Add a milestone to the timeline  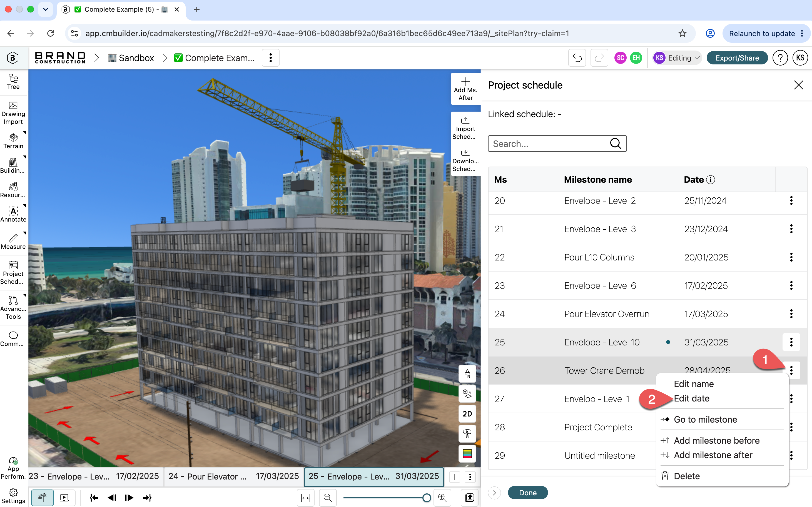(455, 477)
